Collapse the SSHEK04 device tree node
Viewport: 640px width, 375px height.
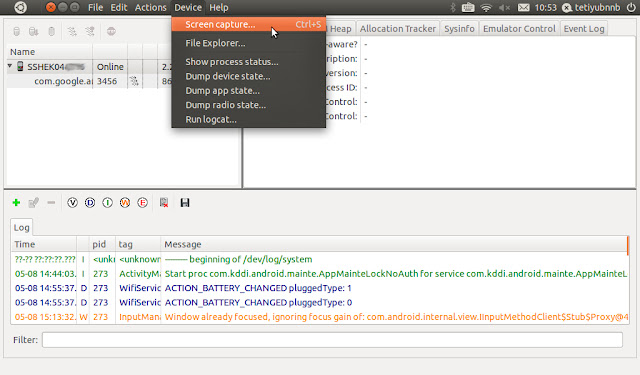(x=10, y=66)
